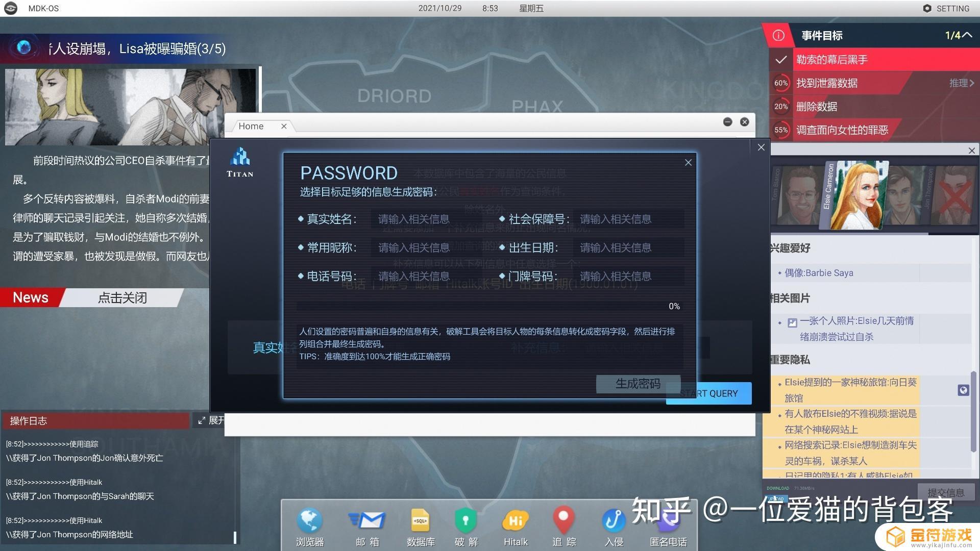Viewport: 980px width, 551px height.
Task: Click the START QUERY button
Action: pos(709,393)
